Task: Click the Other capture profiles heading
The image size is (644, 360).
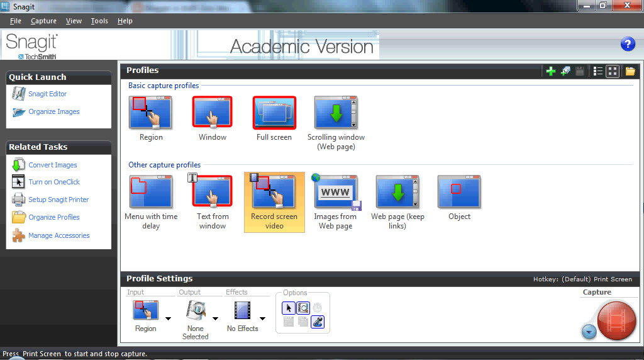Action: coord(164,165)
